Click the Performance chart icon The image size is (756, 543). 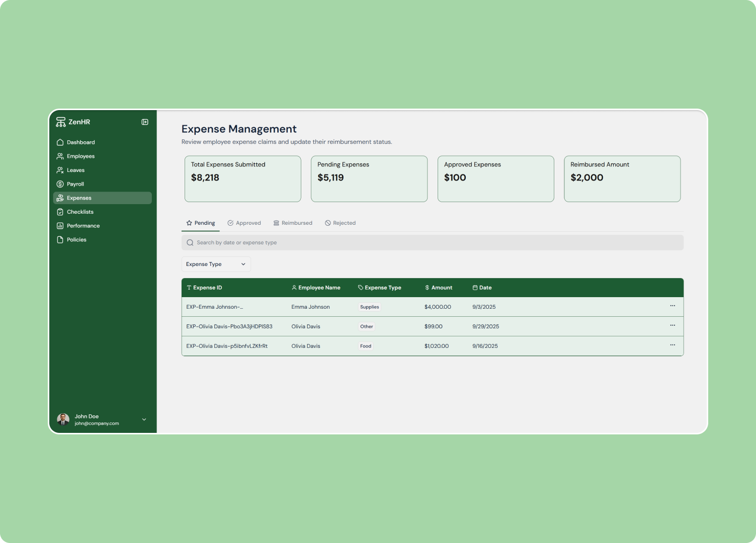[60, 226]
